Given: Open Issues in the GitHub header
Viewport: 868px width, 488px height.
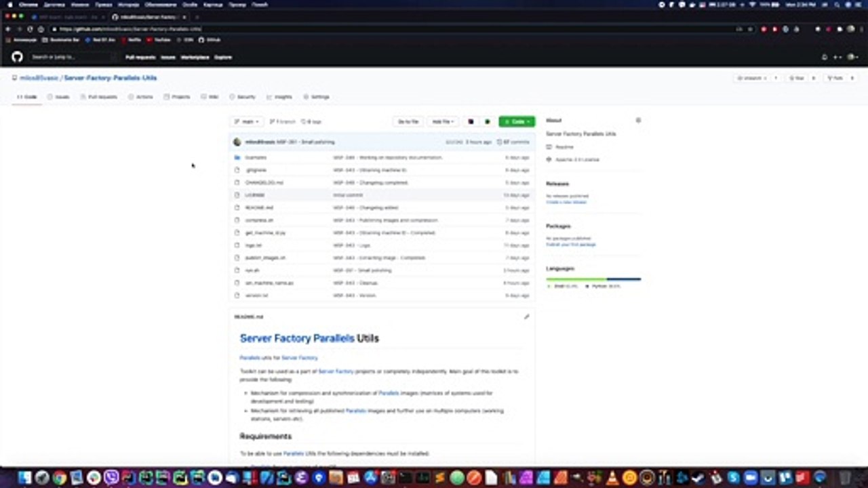Looking at the screenshot, I should tap(167, 58).
